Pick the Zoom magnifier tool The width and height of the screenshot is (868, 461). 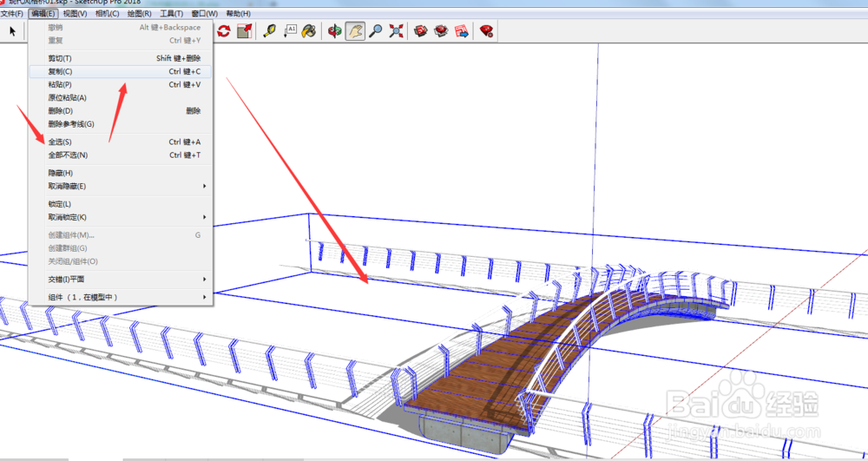(376, 31)
